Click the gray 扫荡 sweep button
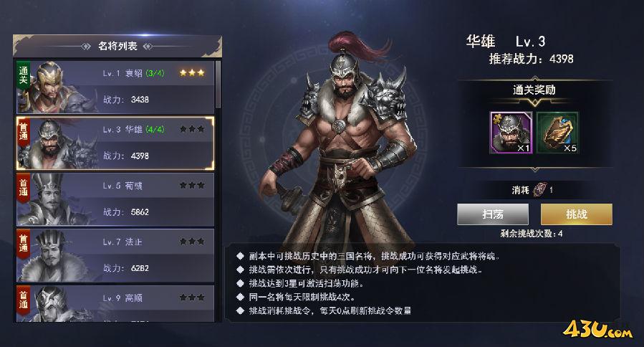 point(493,214)
